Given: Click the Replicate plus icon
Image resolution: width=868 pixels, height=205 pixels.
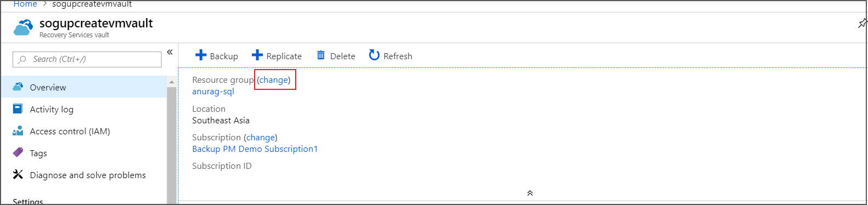Looking at the screenshot, I should point(257,55).
